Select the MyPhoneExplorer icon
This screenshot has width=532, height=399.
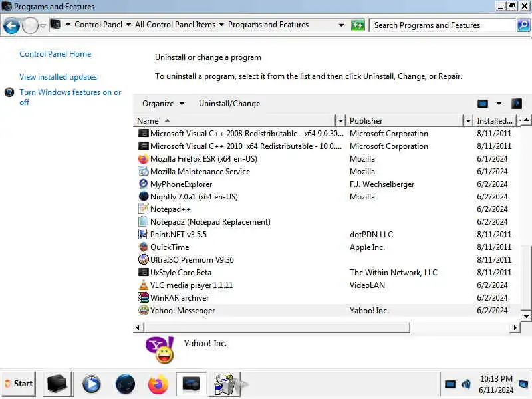144,184
